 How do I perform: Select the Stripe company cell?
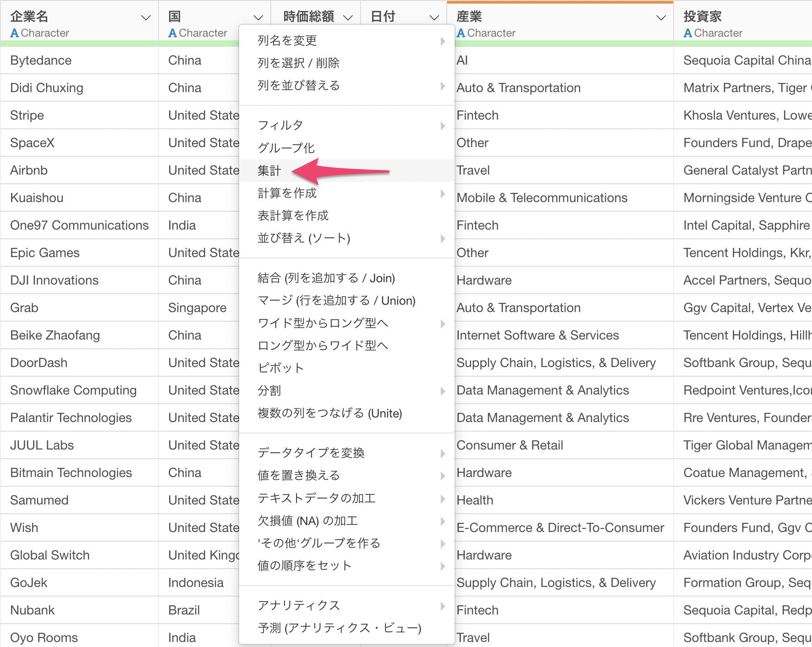click(79, 115)
